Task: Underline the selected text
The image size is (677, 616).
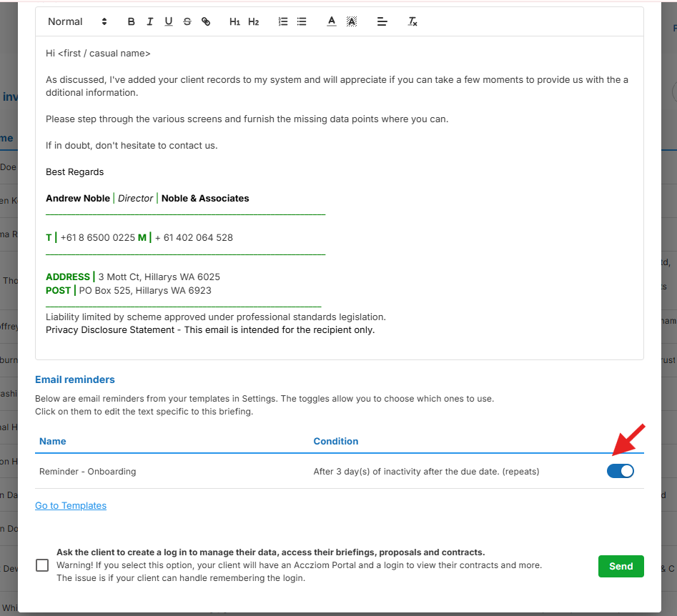Action: click(x=169, y=21)
